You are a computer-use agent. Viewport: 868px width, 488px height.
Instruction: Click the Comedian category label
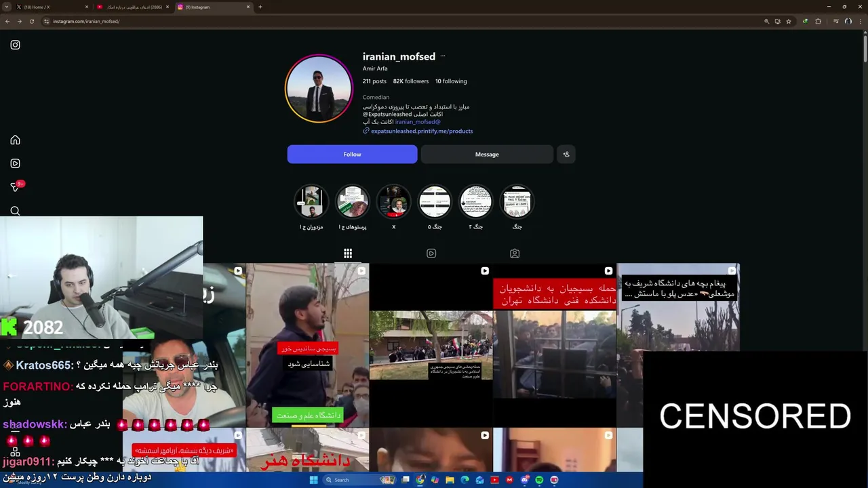click(x=376, y=97)
